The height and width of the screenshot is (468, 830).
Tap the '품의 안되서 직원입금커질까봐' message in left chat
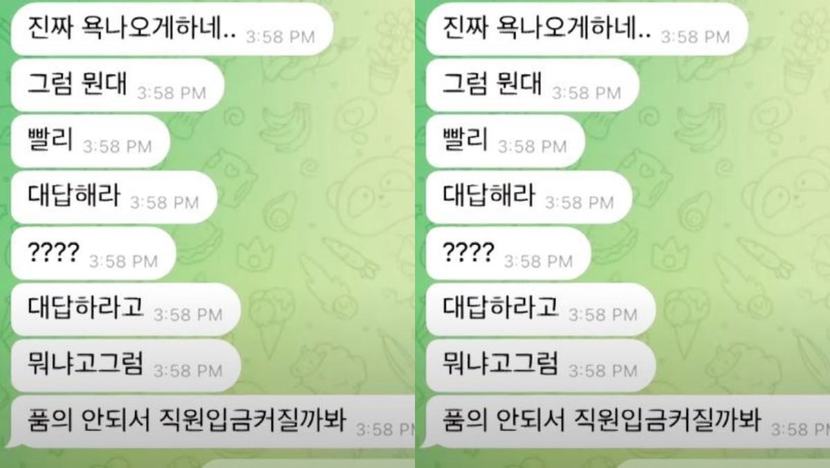click(213, 421)
